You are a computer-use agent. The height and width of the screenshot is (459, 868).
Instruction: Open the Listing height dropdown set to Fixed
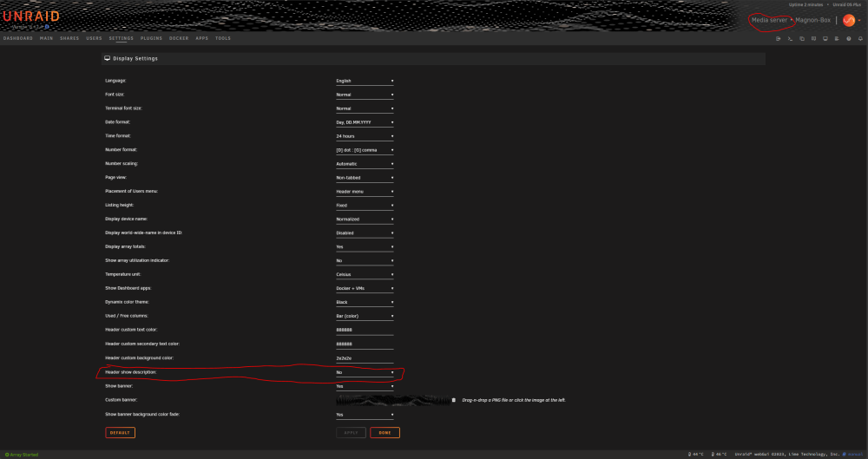pos(365,206)
